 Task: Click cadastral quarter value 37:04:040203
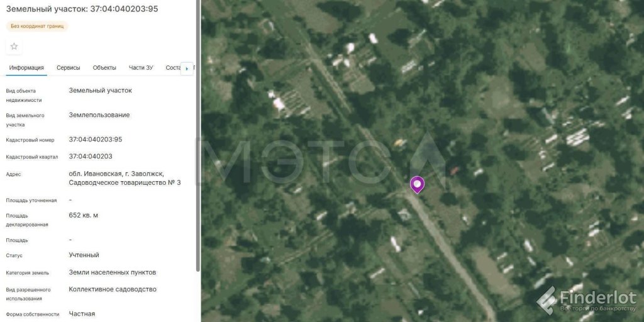point(91,157)
